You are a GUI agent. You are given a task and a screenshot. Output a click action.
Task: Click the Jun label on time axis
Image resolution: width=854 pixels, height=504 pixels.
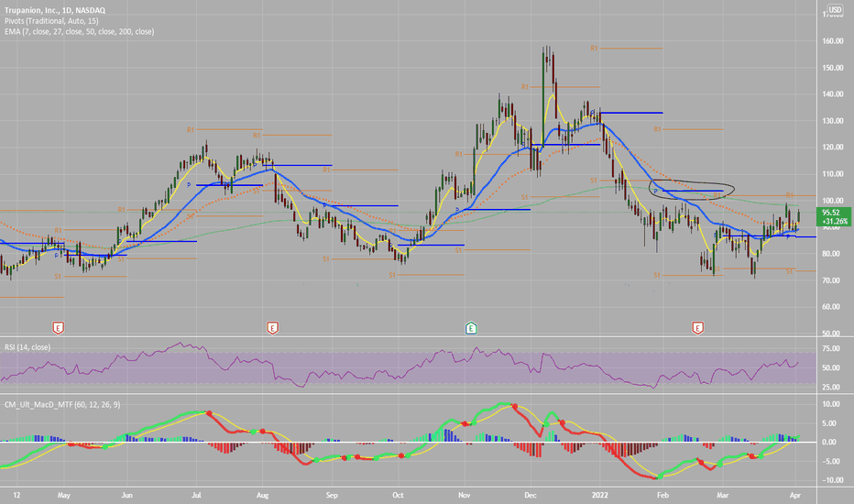pyautogui.click(x=126, y=495)
